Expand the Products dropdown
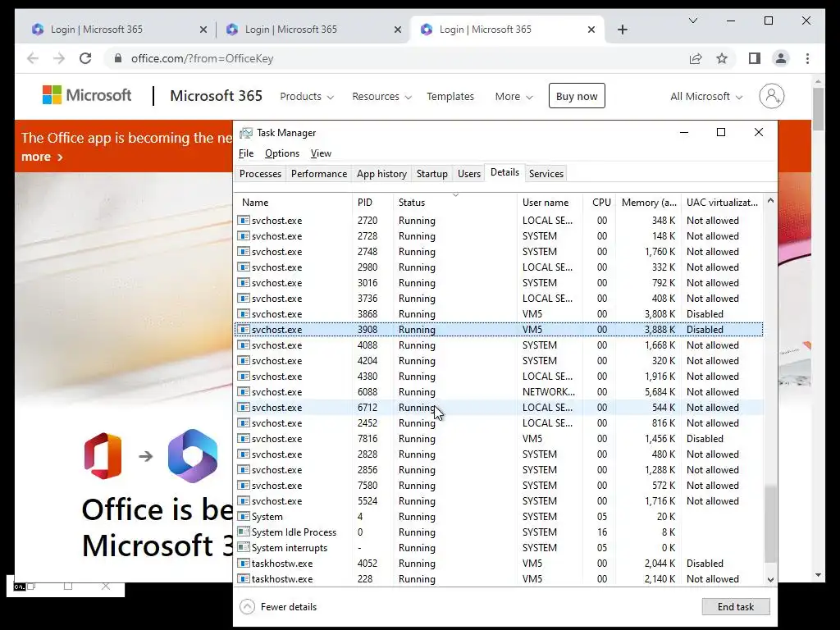 [307, 97]
